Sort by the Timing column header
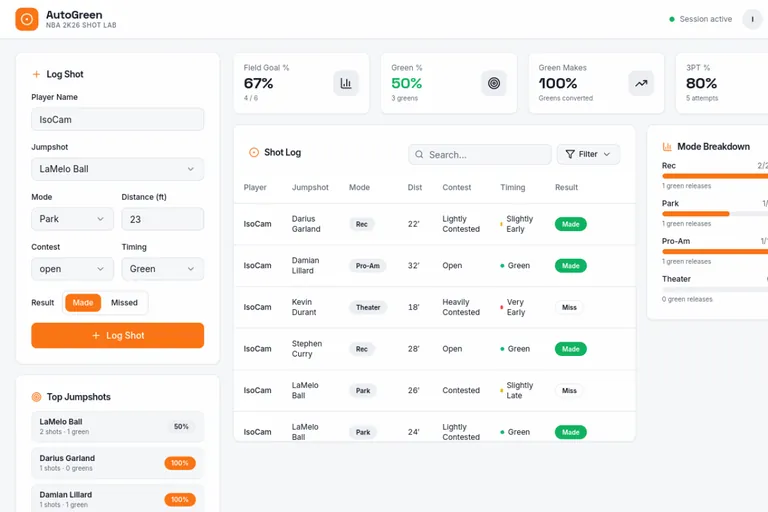768x512 pixels. (x=512, y=187)
